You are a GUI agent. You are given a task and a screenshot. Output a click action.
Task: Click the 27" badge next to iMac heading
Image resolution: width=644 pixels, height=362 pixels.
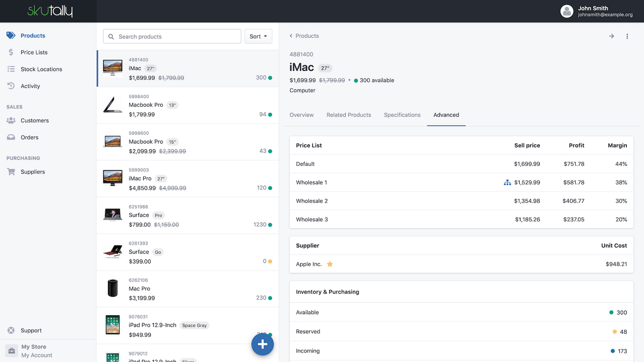(325, 68)
